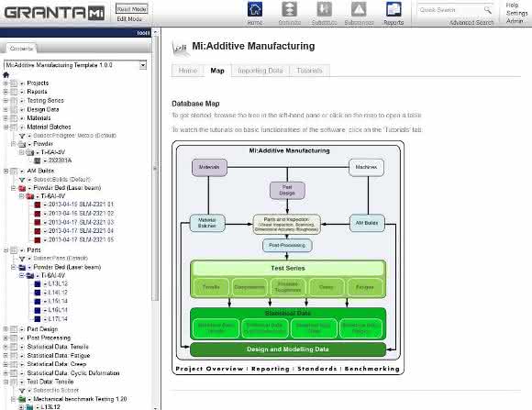Click the Reports toolbar icon
Viewport: 532px width, 410px height.
[x=393, y=9]
